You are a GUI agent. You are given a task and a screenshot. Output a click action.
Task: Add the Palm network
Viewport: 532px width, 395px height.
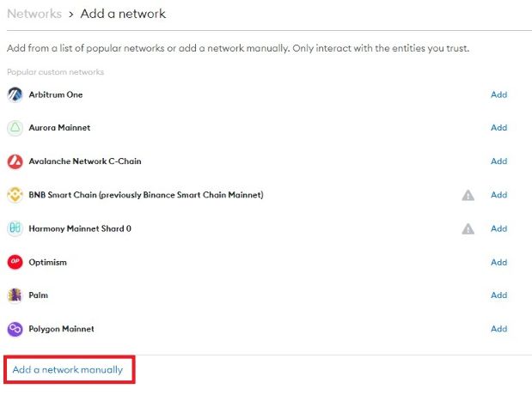coord(498,295)
